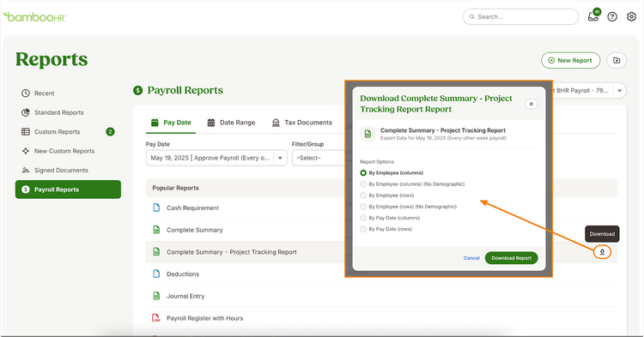Image resolution: width=644 pixels, height=337 pixels.
Task: Click the Deductions document icon
Action: [x=156, y=274]
